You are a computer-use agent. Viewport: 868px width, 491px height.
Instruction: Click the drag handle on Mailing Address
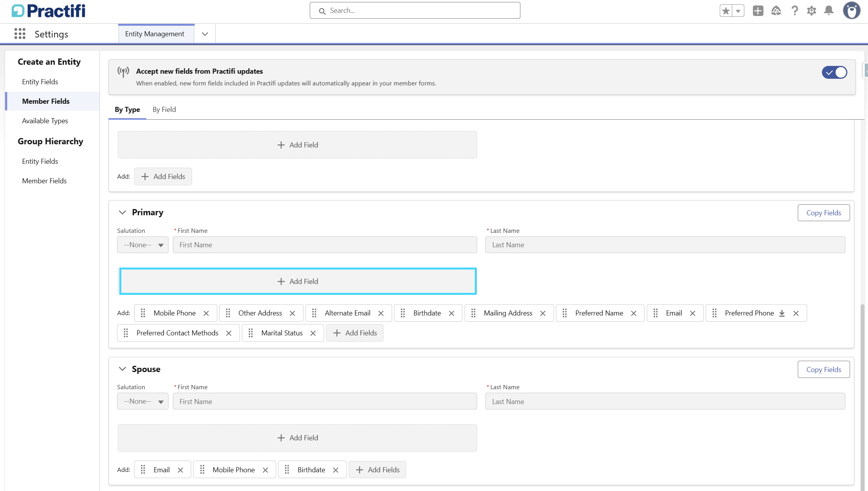(473, 313)
